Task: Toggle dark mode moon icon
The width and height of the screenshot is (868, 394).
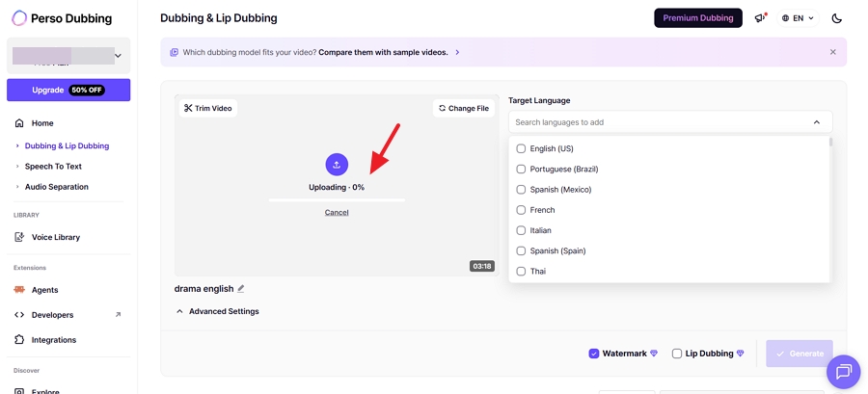Action: tap(836, 18)
